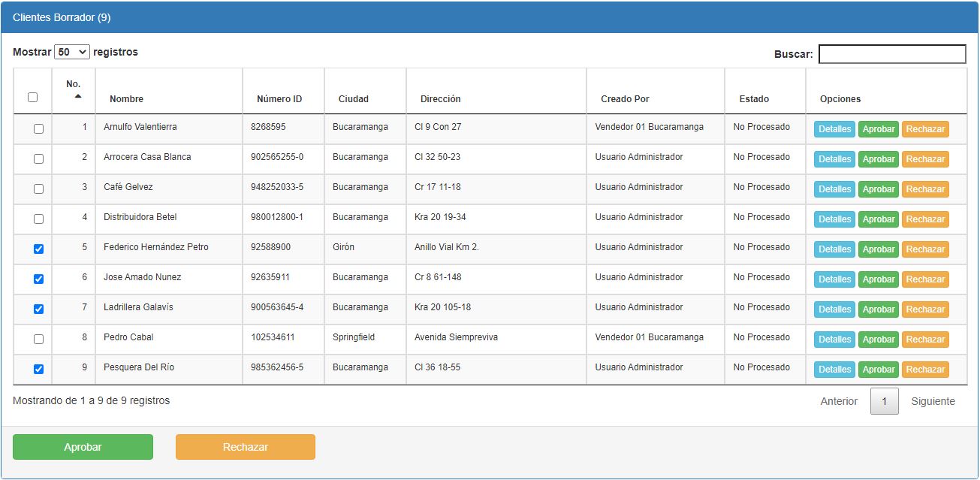Viewport: 980px width, 480px height.
Task: Select the checkbox for Pedro Cabal
Action: pyautogui.click(x=38, y=340)
